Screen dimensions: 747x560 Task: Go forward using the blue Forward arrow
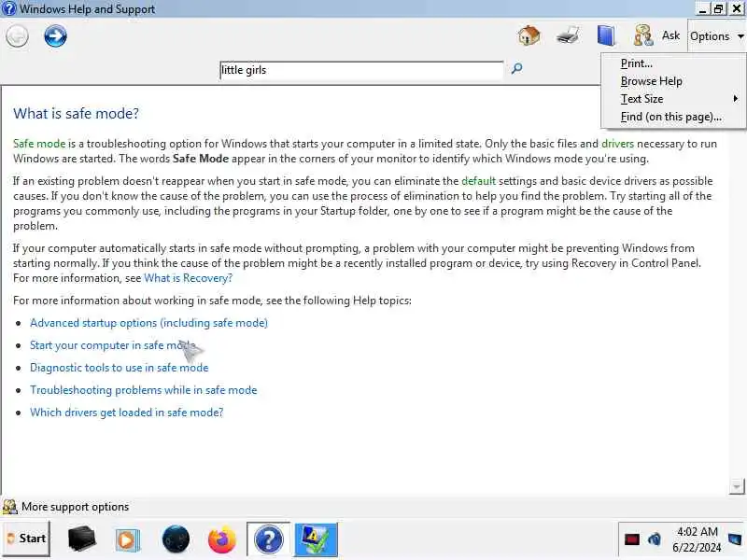click(x=55, y=36)
